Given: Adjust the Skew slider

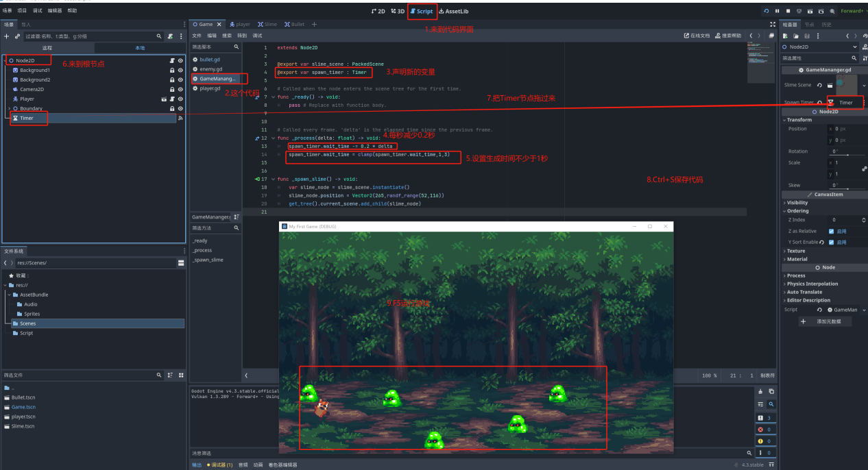Looking at the screenshot, I should pyautogui.click(x=847, y=188).
